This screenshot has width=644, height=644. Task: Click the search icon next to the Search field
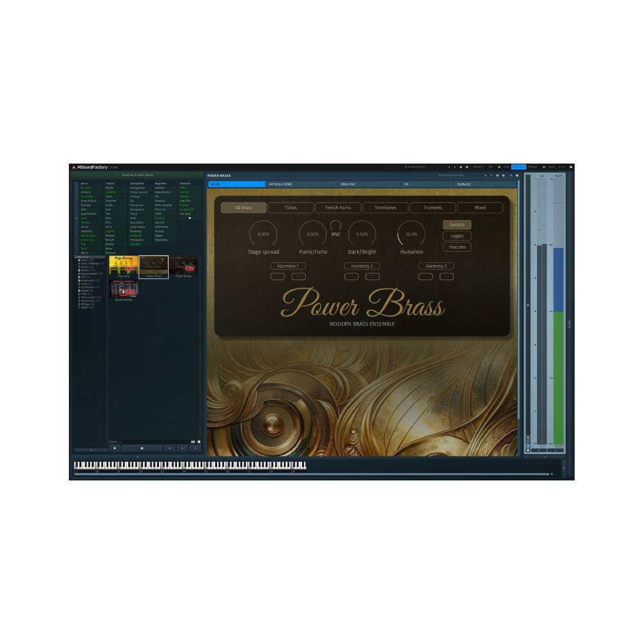(198, 442)
